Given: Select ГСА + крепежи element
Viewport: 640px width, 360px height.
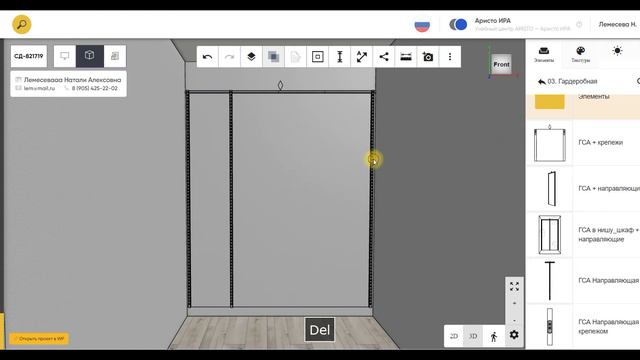Looking at the screenshot, I should [x=583, y=142].
